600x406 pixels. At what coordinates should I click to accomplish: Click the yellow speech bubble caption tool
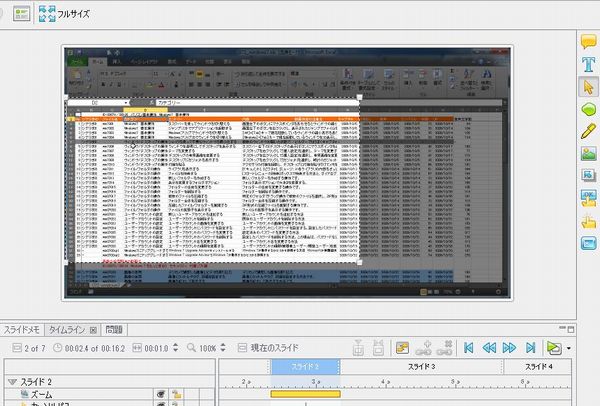[x=587, y=43]
